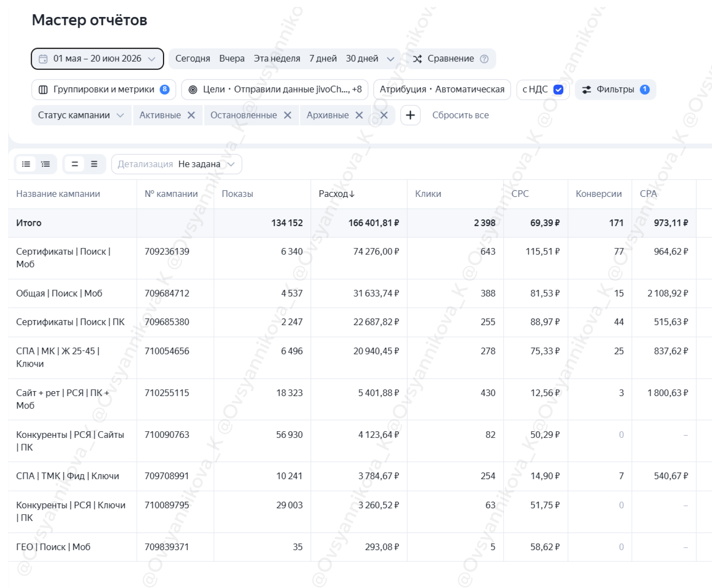Select expanded row height icon

click(x=94, y=164)
